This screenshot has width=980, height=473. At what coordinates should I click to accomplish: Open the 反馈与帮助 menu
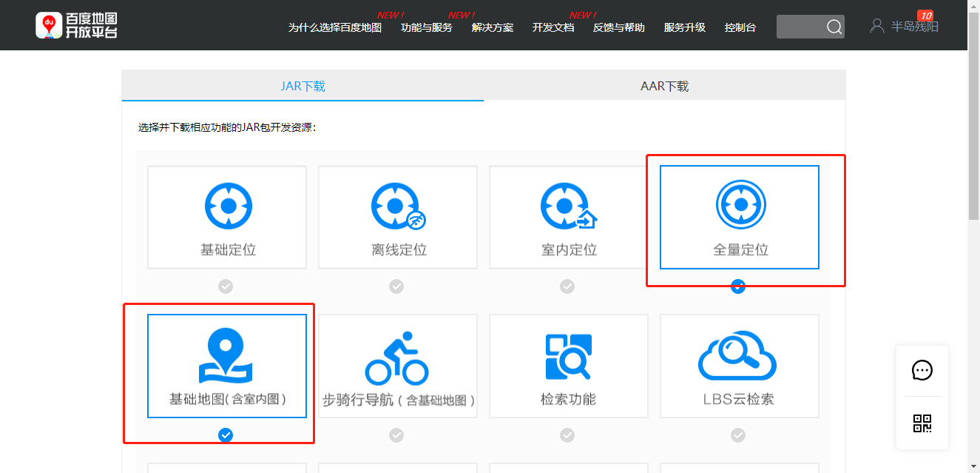pos(619,27)
